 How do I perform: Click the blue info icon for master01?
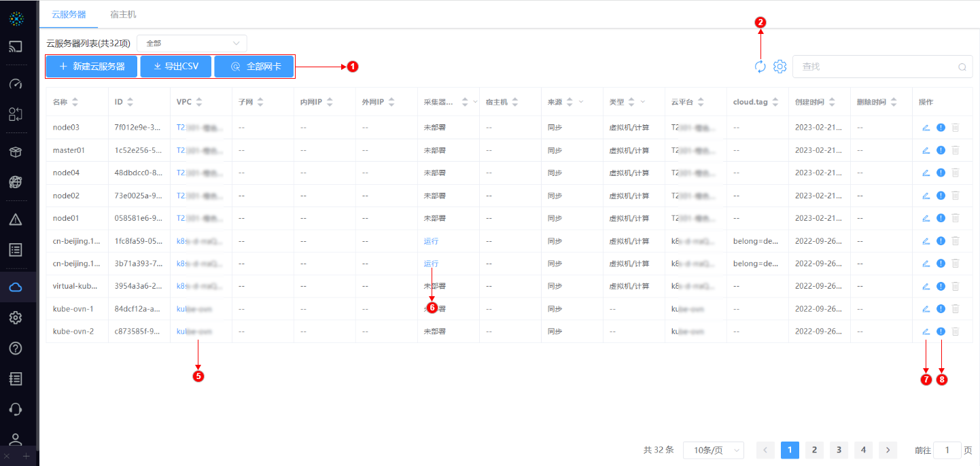[x=941, y=150]
